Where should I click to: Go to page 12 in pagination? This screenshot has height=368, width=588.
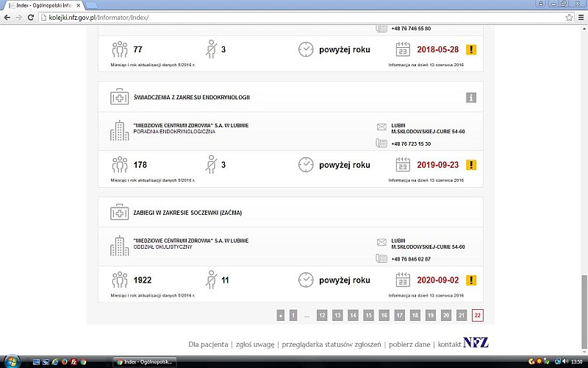click(x=322, y=315)
